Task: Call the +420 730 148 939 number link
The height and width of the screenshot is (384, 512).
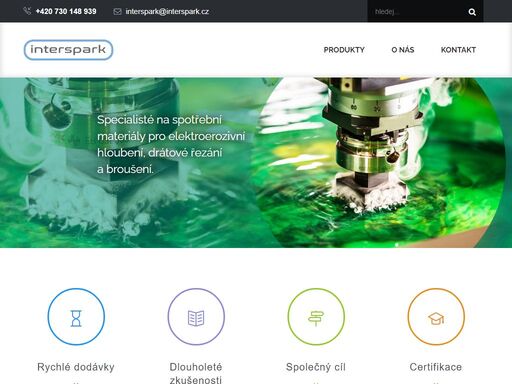Action: click(x=66, y=11)
